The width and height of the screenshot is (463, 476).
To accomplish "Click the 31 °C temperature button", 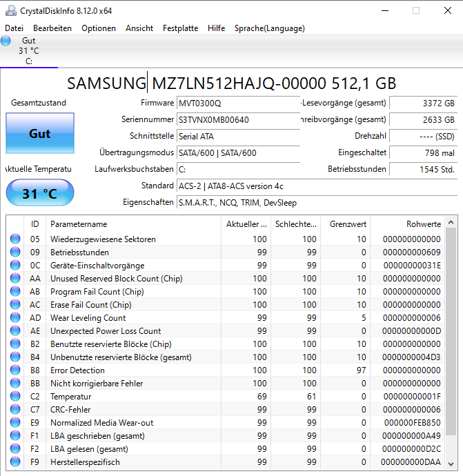I will click(40, 192).
